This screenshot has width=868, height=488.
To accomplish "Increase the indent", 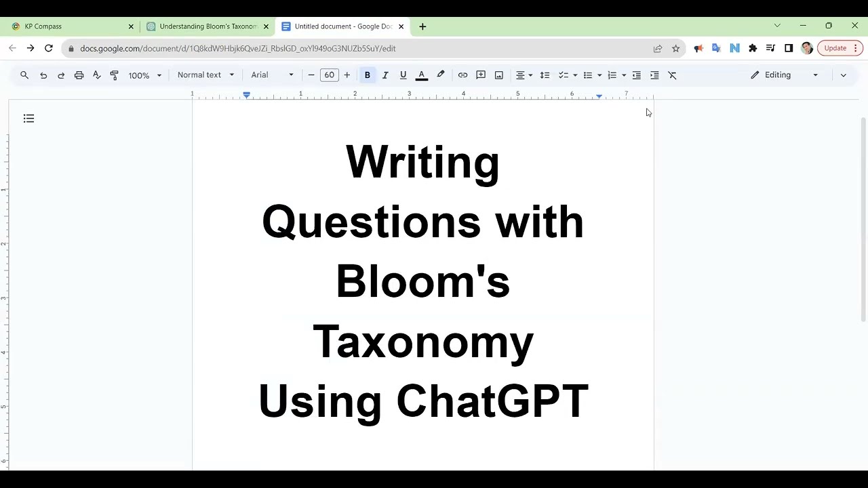I will (654, 75).
